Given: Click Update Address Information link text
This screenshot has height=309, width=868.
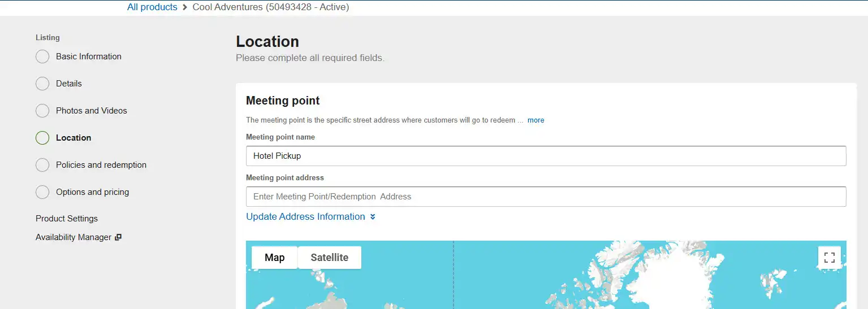Looking at the screenshot, I should click(305, 217).
